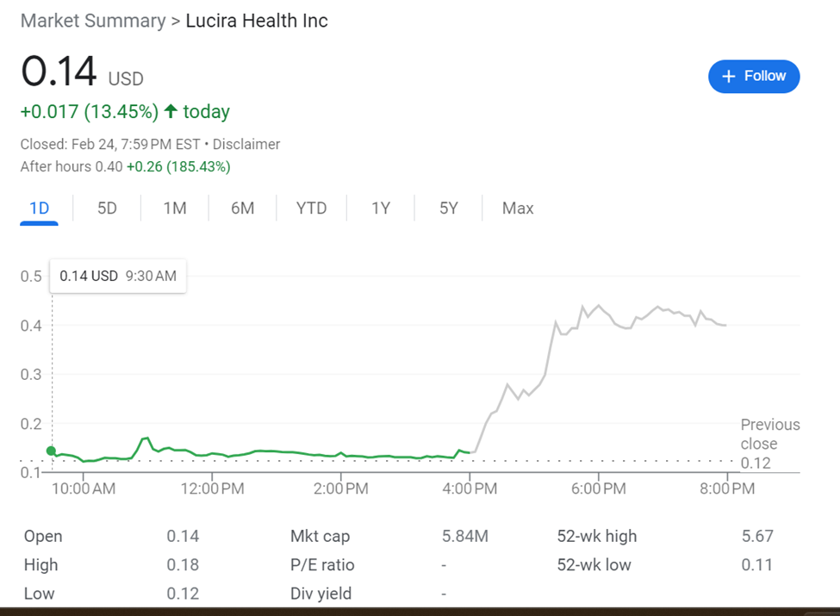Click the 12:00 PM axis label
This screenshot has width=840, height=616.
click(x=212, y=488)
